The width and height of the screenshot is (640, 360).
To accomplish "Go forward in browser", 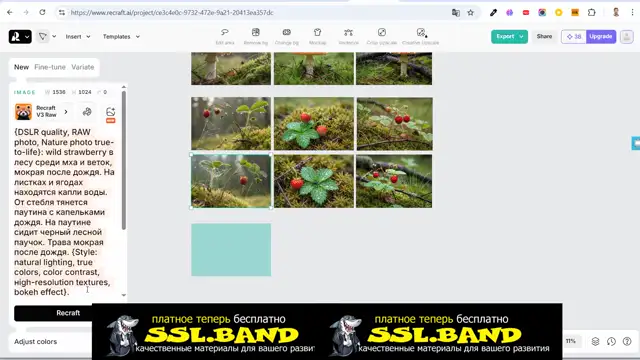I will click(26, 13).
